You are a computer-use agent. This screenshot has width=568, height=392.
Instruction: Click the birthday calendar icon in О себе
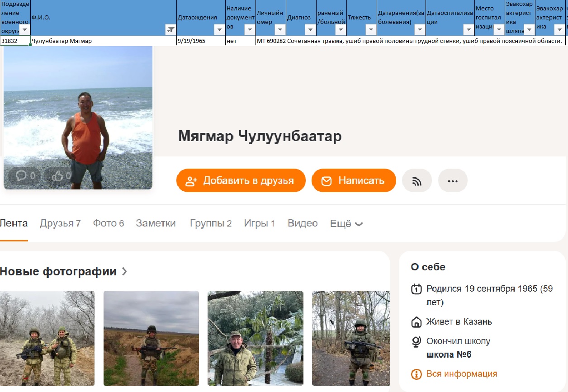tap(416, 289)
